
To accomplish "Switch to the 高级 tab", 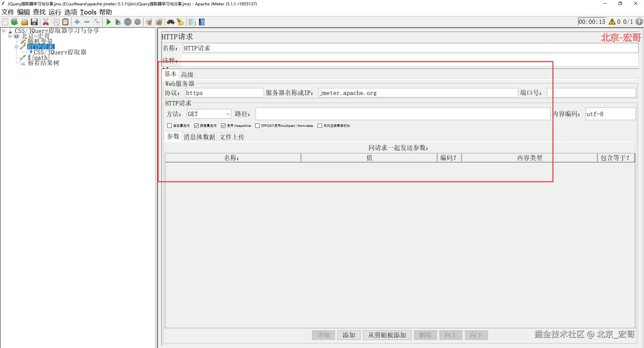I will pyautogui.click(x=187, y=74).
